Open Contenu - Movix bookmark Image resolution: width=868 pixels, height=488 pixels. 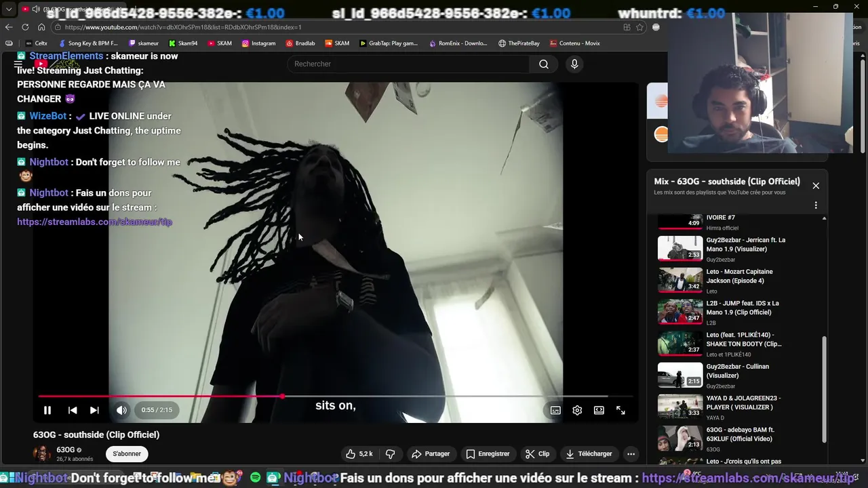point(575,43)
